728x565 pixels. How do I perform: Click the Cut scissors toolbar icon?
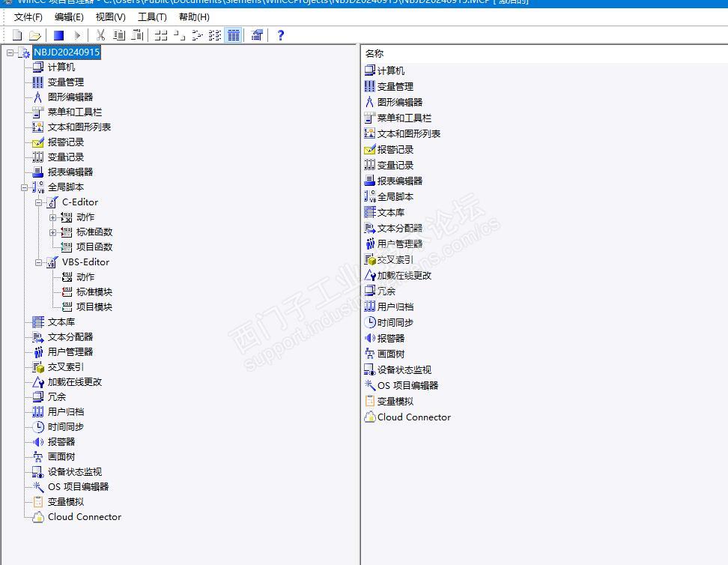pyautogui.click(x=100, y=35)
